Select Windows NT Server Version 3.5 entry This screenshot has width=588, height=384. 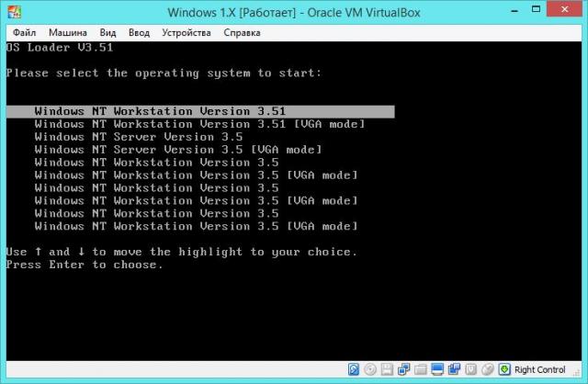point(139,137)
